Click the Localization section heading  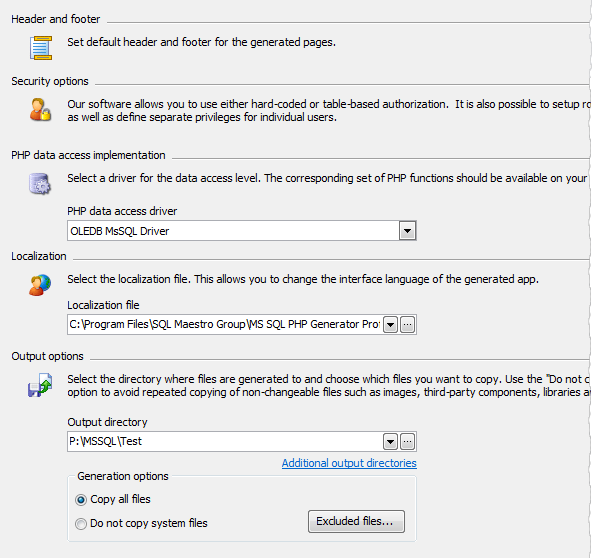pyautogui.click(x=39, y=256)
